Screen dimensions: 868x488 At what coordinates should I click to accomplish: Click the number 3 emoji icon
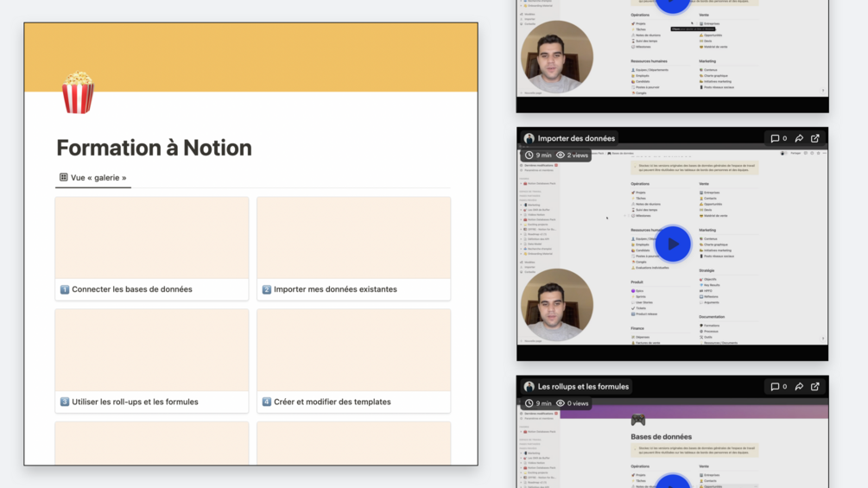click(65, 402)
